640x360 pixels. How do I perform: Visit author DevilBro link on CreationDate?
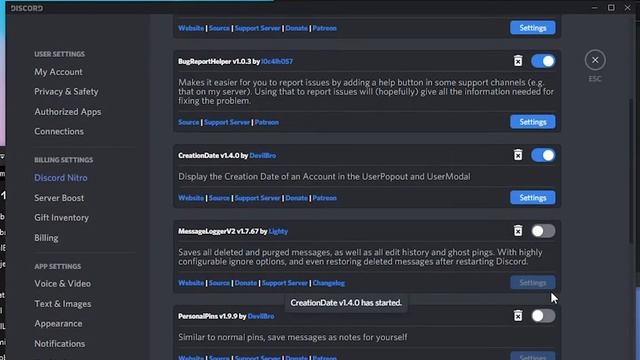point(262,156)
